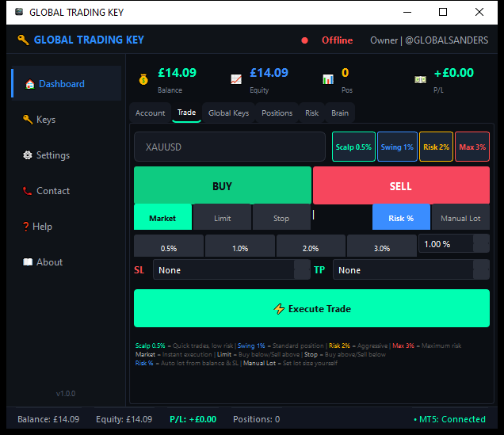504x435 pixels.
Task: Click the key logo icon in header
Action: coord(23,40)
